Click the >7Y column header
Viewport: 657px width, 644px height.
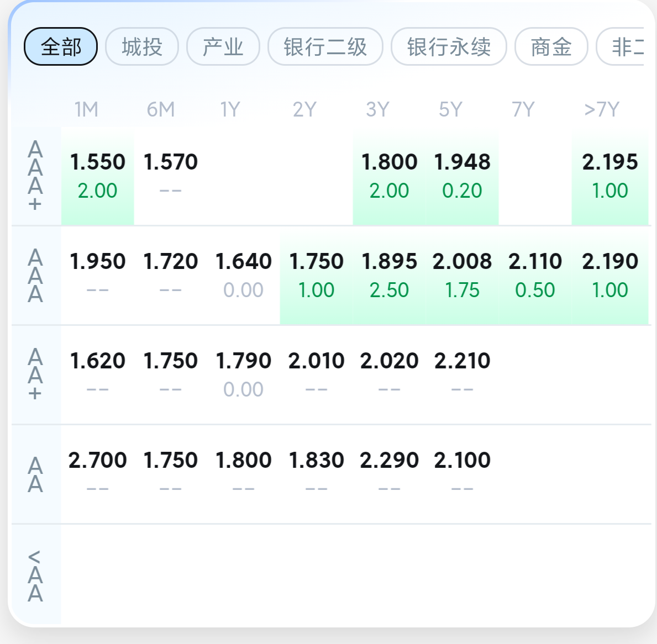[602, 110]
